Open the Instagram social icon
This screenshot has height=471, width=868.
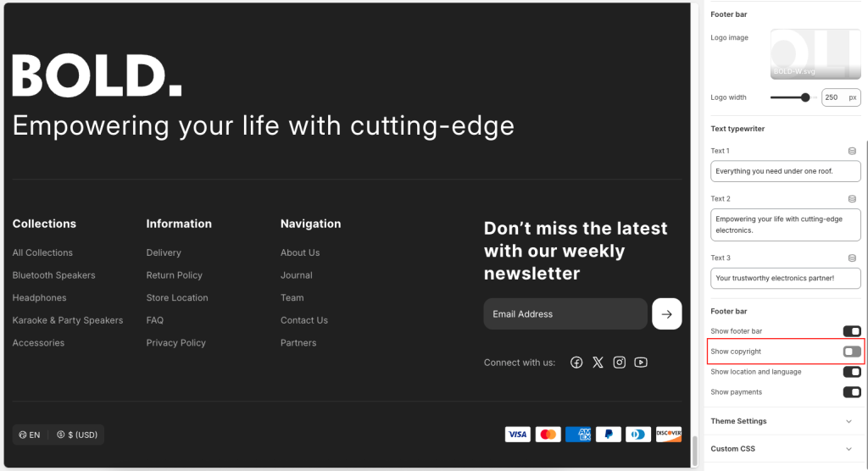pyautogui.click(x=620, y=363)
